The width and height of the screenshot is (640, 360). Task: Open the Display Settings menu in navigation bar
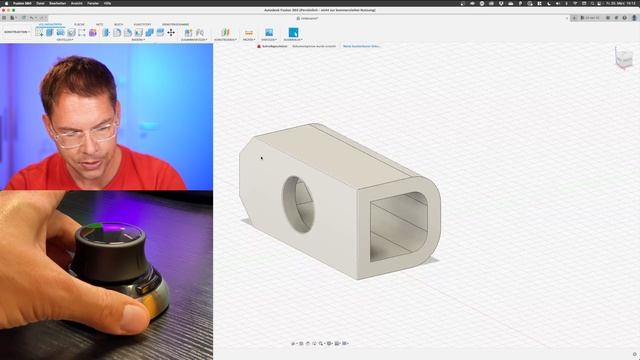click(329, 344)
